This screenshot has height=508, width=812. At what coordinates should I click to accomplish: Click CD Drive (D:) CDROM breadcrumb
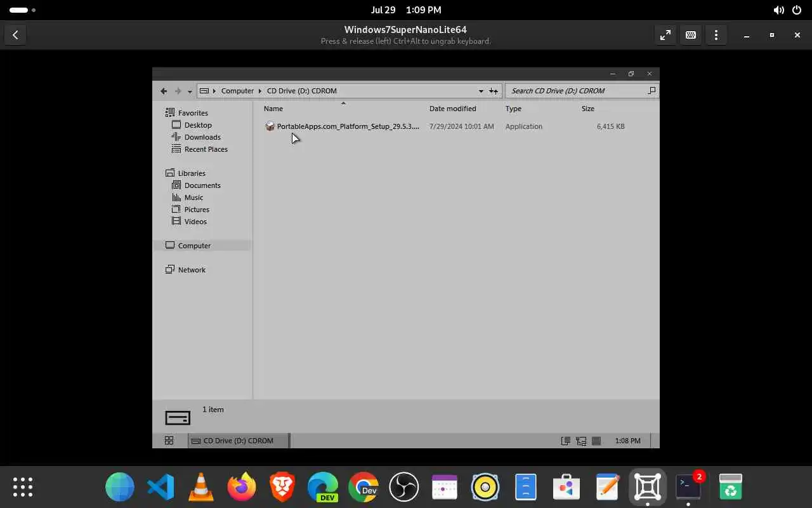(x=301, y=91)
